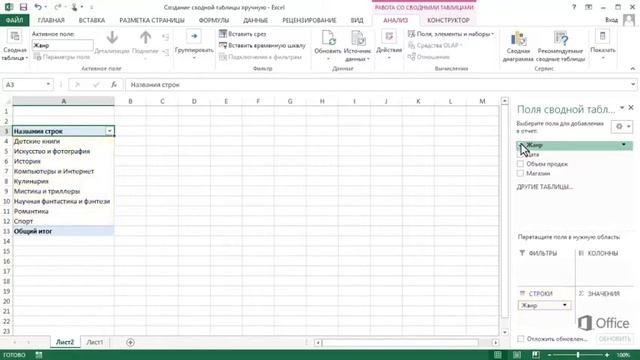Click the Группировать icon
This screenshot has width=640, height=360.
[194, 36]
